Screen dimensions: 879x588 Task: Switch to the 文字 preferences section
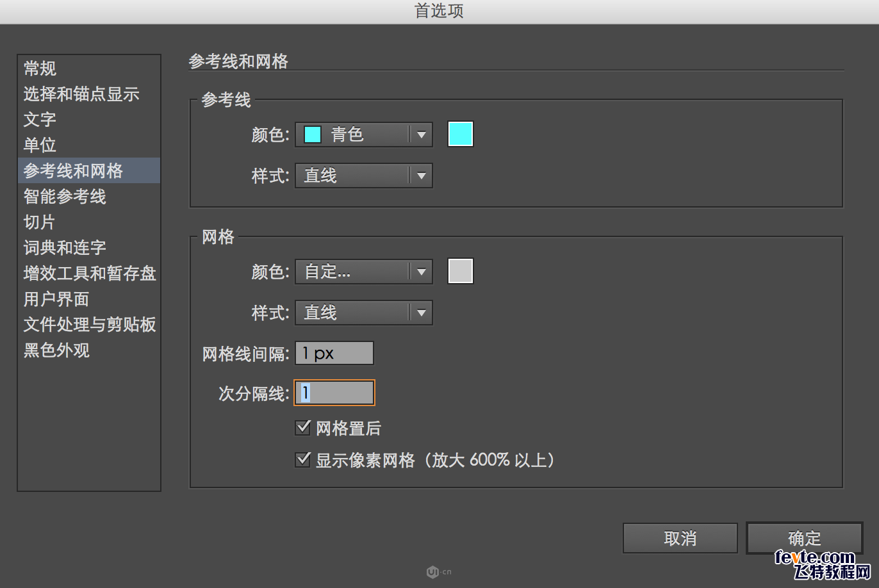tap(40, 120)
